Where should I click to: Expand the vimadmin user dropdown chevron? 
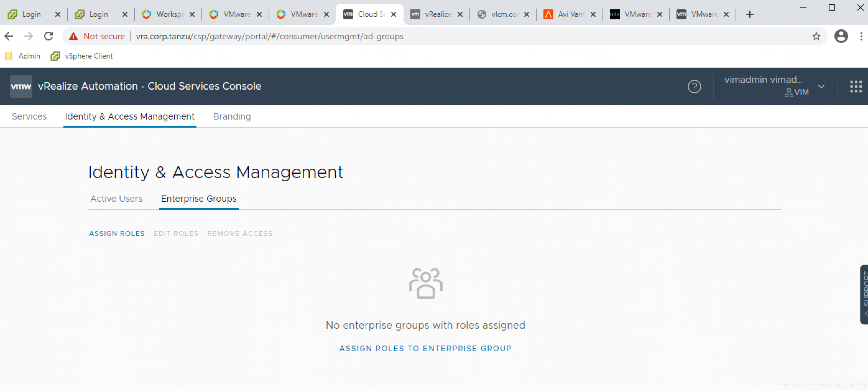[x=821, y=86]
